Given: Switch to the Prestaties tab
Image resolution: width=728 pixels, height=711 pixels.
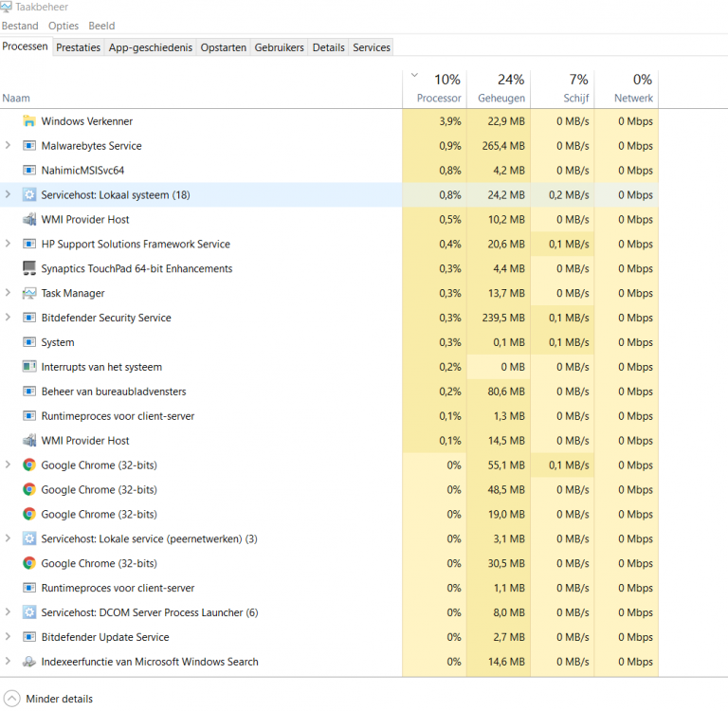Looking at the screenshot, I should [x=78, y=47].
